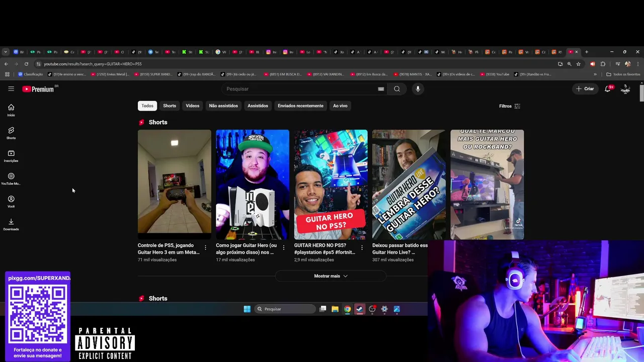Image resolution: width=644 pixels, height=362 pixels.
Task: Open the Chrome three-dot menu
Action: point(637,64)
